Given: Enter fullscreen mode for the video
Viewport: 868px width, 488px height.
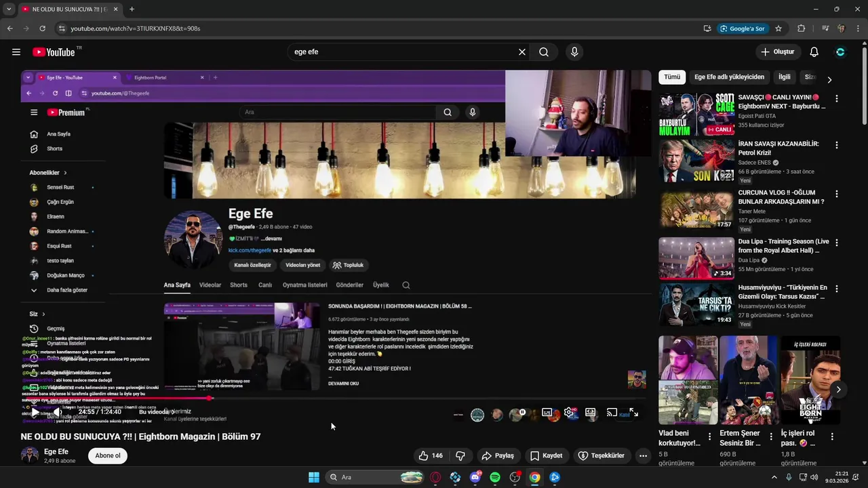Looking at the screenshot, I should click(x=633, y=412).
